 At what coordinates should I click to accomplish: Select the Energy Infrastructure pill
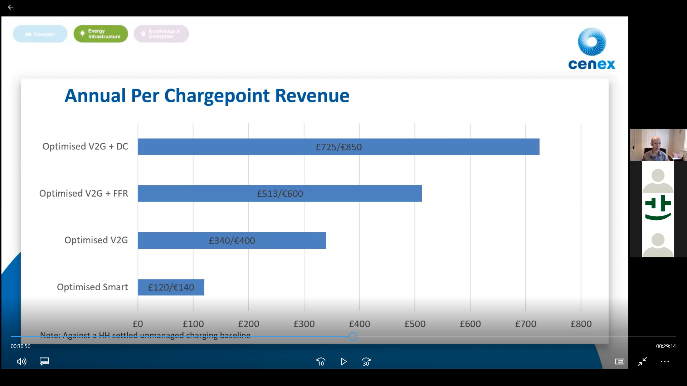point(101,34)
